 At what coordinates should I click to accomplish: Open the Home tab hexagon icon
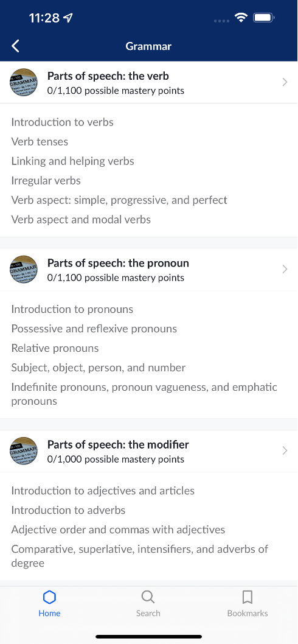click(x=49, y=597)
